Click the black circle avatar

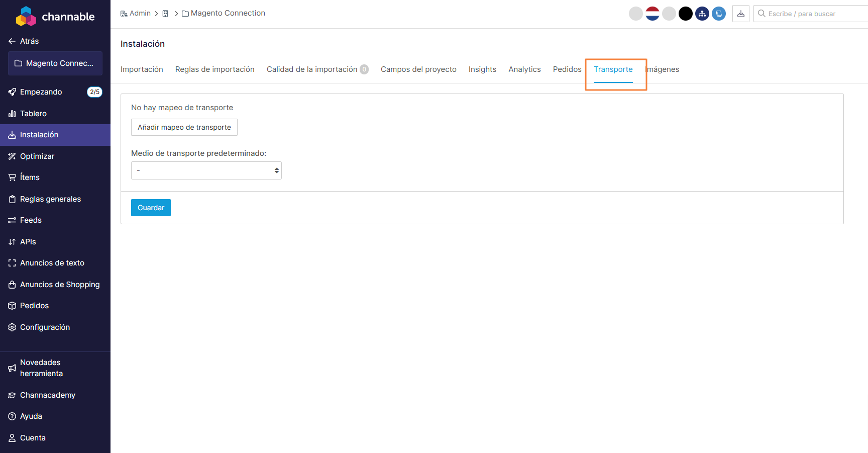click(x=686, y=14)
